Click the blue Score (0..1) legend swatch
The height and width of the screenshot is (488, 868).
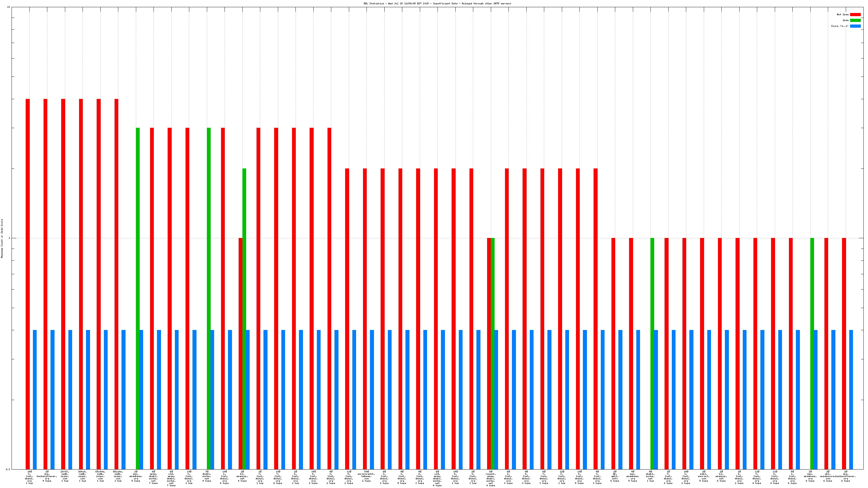(x=855, y=26)
